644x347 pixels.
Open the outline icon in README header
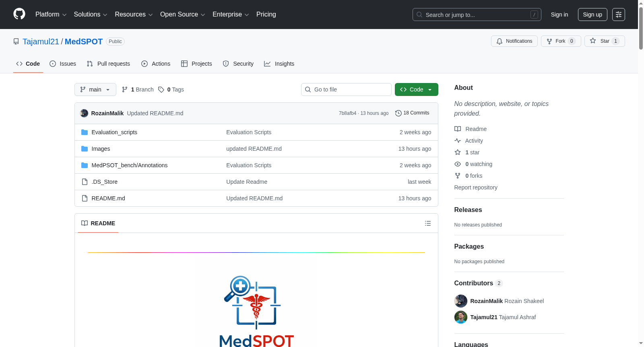pyautogui.click(x=428, y=223)
